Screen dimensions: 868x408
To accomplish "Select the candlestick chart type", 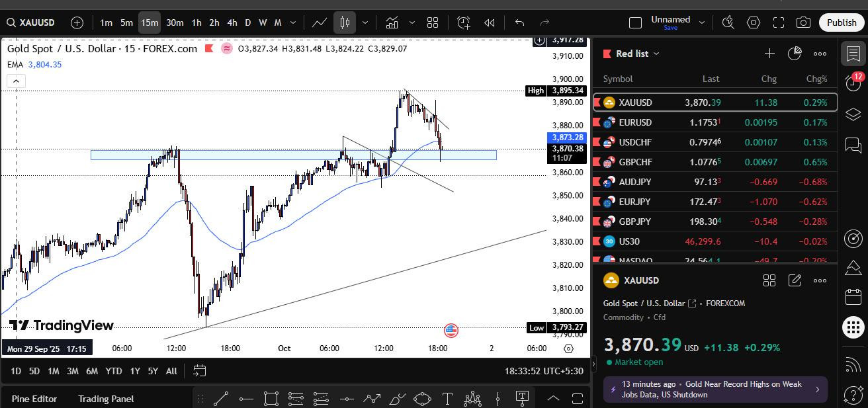I will pyautogui.click(x=345, y=22).
